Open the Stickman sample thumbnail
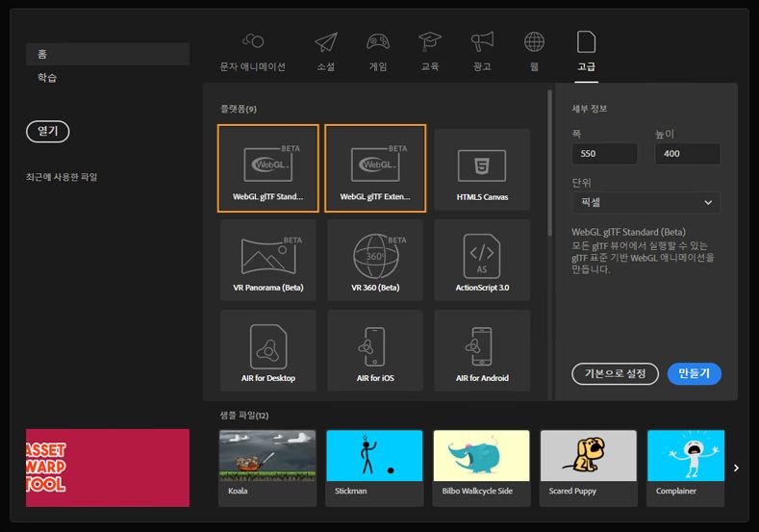The height and width of the screenshot is (532, 759). 374,468
